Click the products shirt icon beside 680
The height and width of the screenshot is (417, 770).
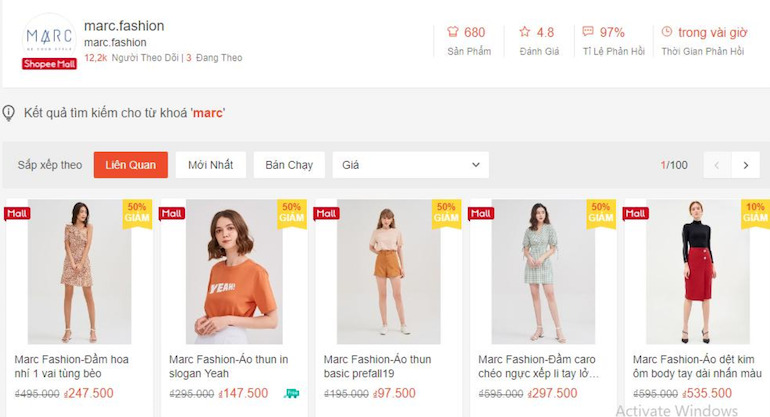click(x=452, y=32)
